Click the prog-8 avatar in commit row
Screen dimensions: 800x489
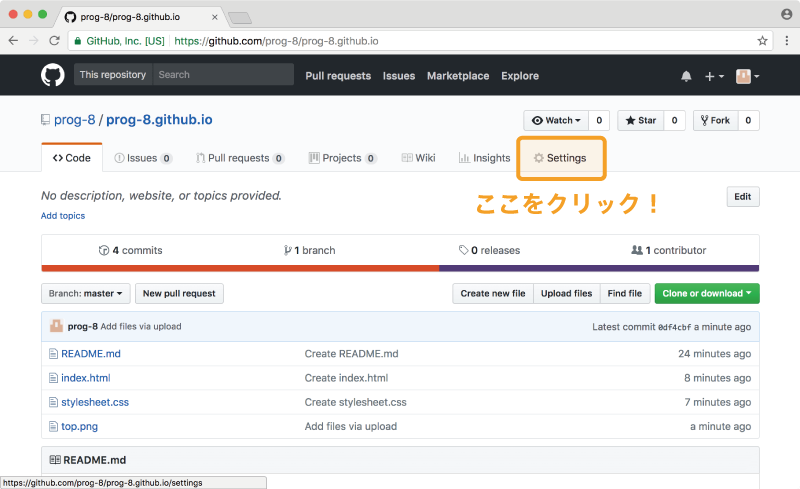56,326
